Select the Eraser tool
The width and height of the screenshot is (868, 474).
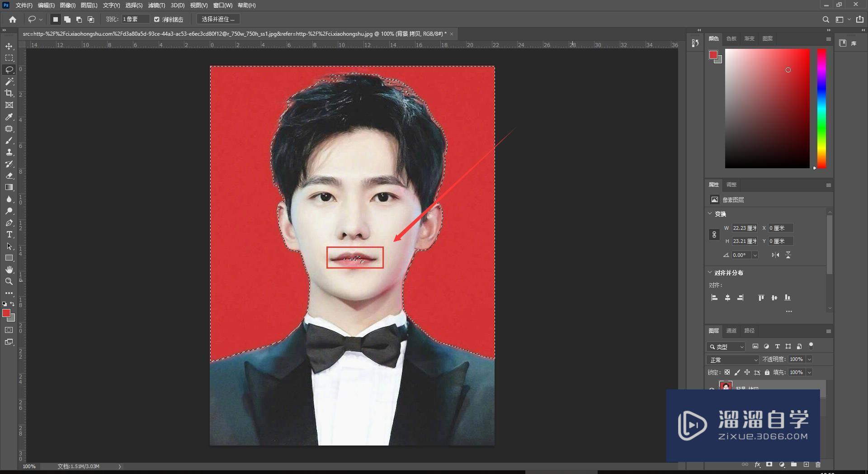click(x=9, y=175)
